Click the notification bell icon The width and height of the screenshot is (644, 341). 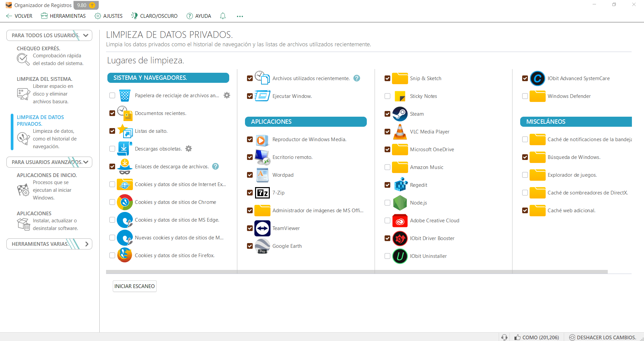pyautogui.click(x=223, y=16)
